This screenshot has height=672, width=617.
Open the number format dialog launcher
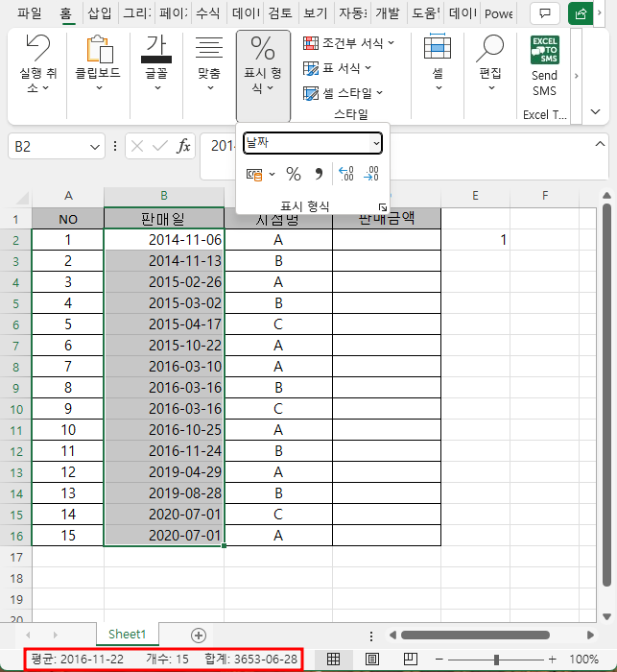click(x=383, y=207)
